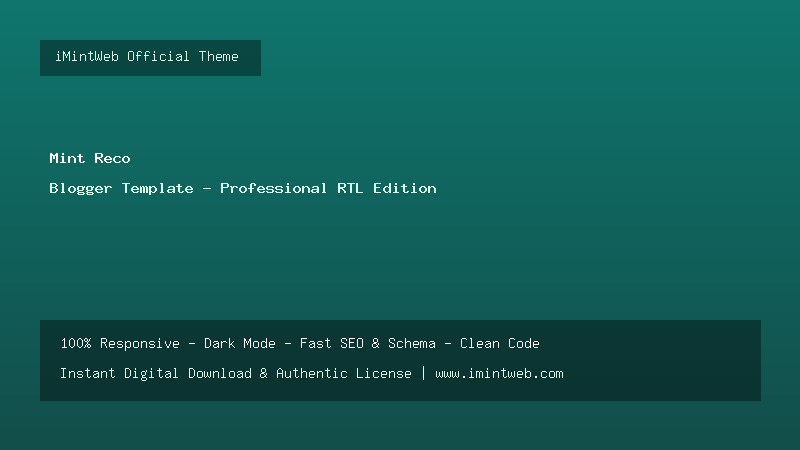Select the Dark Mode feature label
The height and width of the screenshot is (450, 800).
pyautogui.click(x=240, y=343)
